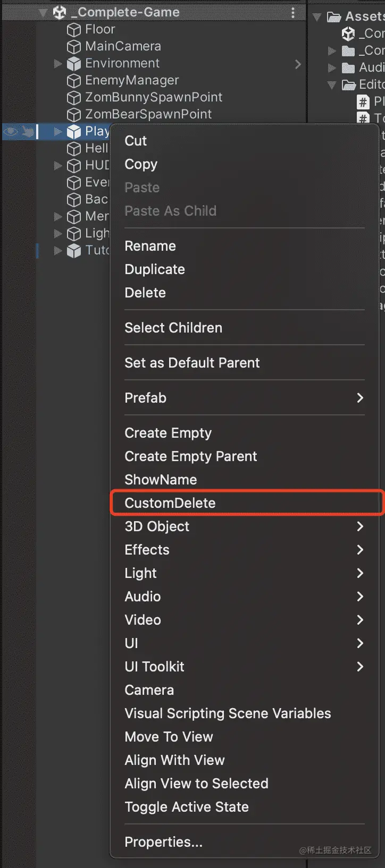Select the MainCamera hierarchy row
The height and width of the screenshot is (868, 385).
point(154,47)
